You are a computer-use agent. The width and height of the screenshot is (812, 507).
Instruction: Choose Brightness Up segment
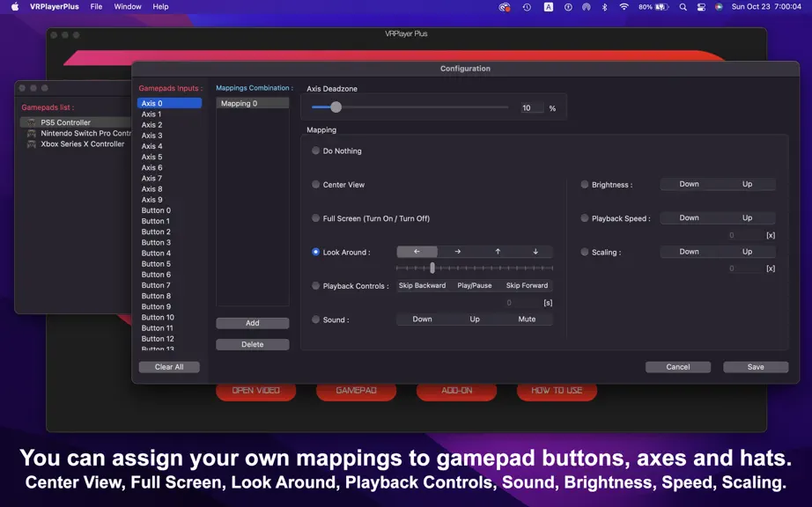click(747, 184)
